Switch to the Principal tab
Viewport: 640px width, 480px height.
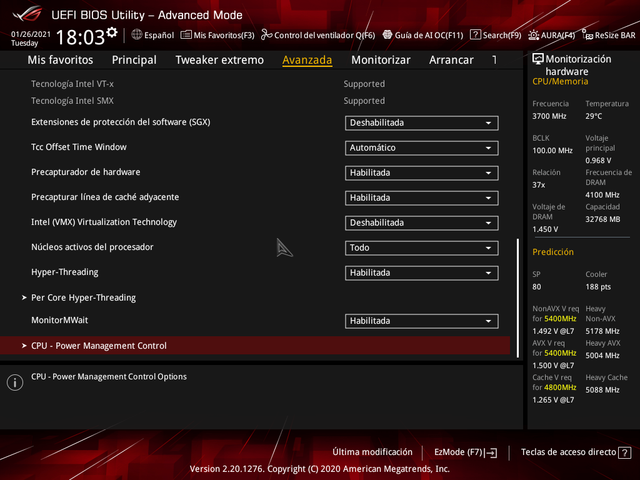tap(134, 60)
